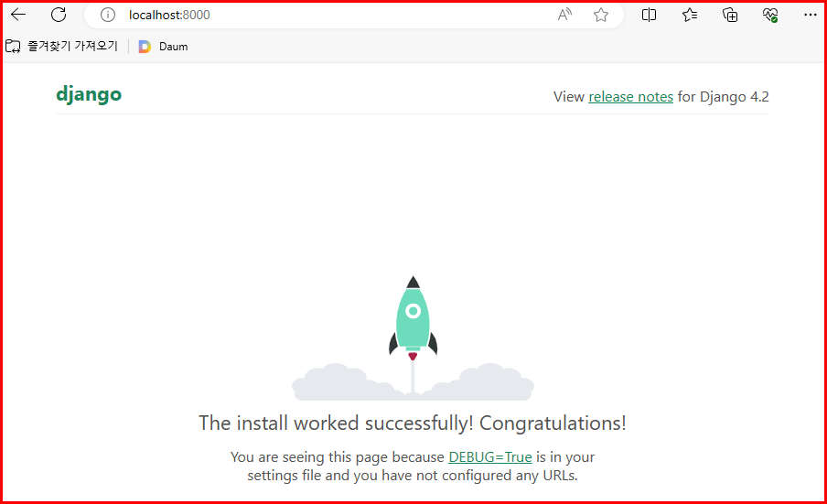Open the Read aloud icon in address bar
The height and width of the screenshot is (504, 827).
click(564, 15)
